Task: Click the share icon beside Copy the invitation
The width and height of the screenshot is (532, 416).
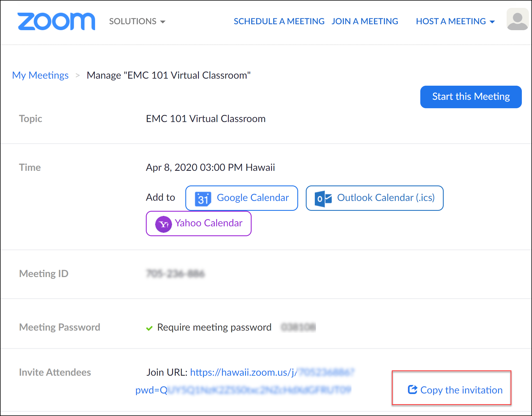Action: click(x=412, y=390)
